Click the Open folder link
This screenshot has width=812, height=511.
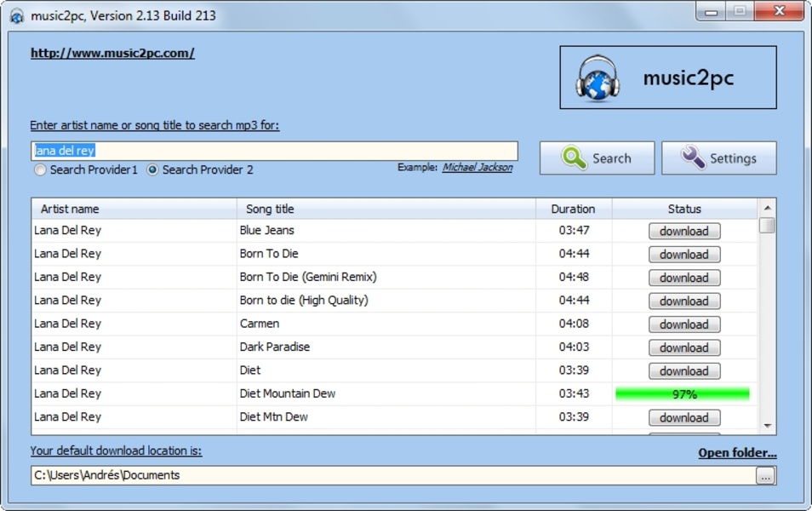737,453
